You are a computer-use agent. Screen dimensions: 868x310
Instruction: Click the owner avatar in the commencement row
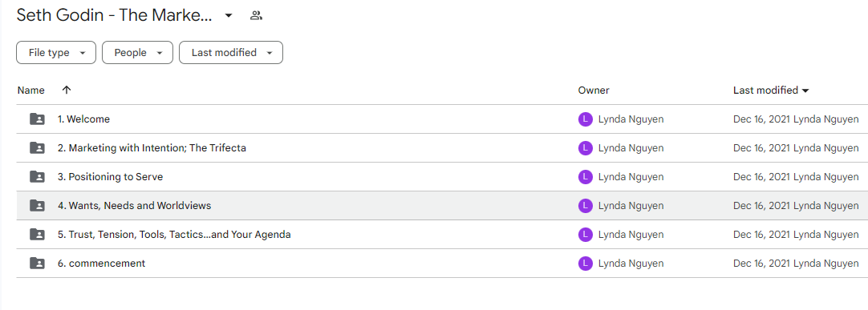pos(585,263)
